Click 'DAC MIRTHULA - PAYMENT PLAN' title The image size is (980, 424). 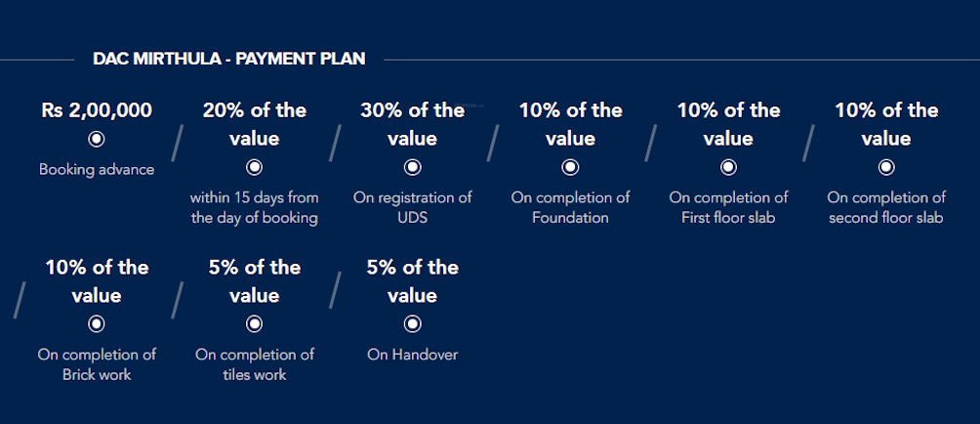pos(229,60)
